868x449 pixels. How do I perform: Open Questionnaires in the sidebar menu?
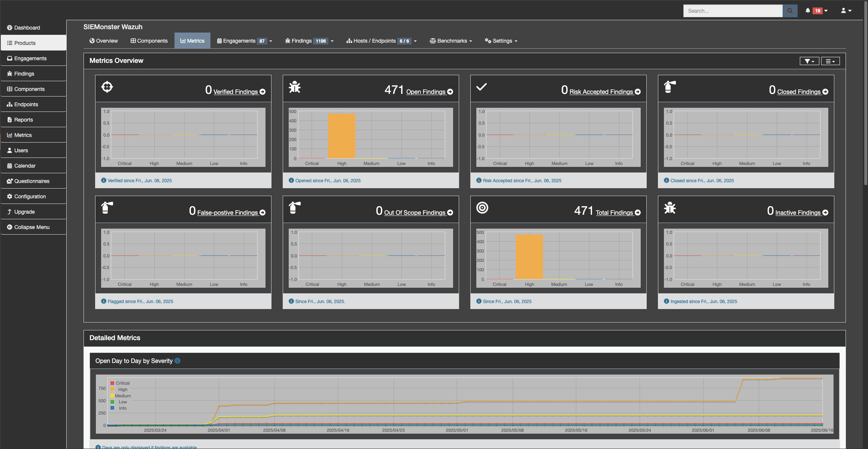click(x=32, y=181)
